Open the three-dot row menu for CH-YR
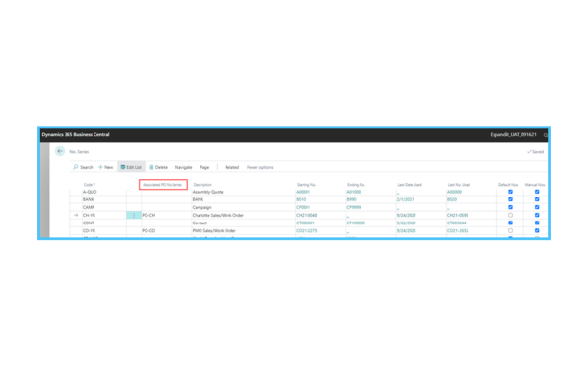Image resolution: width=588 pixels, height=367 pixels. pos(134,215)
